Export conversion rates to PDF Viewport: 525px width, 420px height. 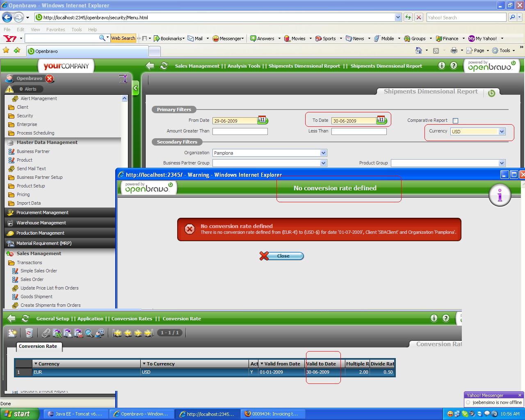pos(78,333)
